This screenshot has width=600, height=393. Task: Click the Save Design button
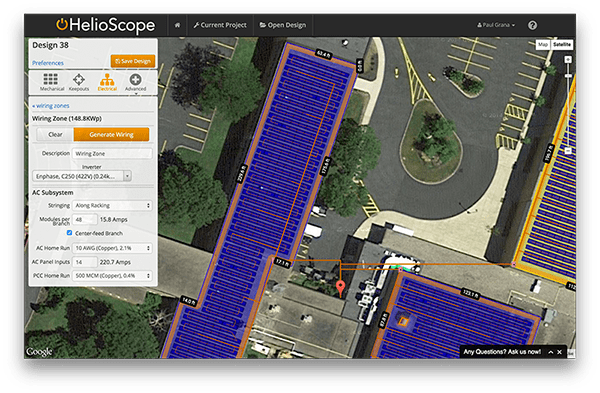click(x=133, y=61)
